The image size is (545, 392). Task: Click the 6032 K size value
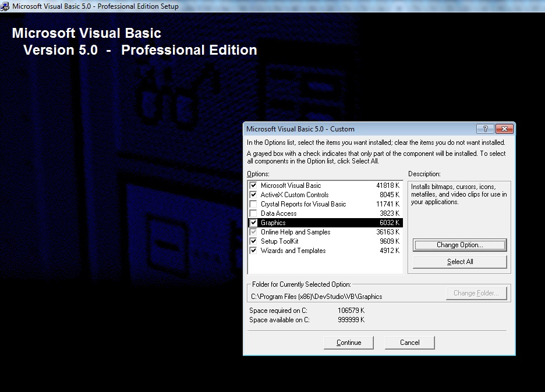(390, 223)
